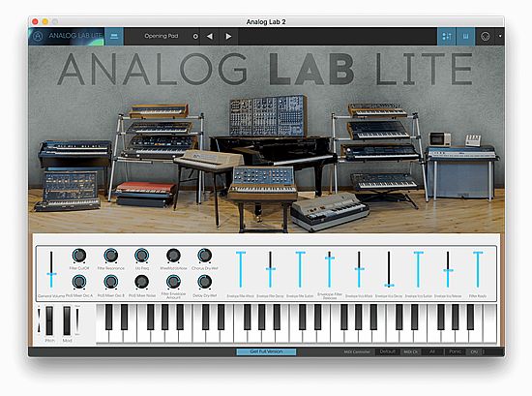532x396 pixels.
Task: Toggle the virtual keyboard display icon
Action: click(x=465, y=37)
